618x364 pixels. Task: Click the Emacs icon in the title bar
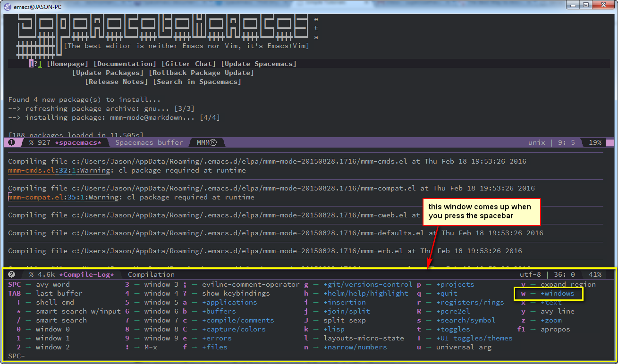[8, 6]
